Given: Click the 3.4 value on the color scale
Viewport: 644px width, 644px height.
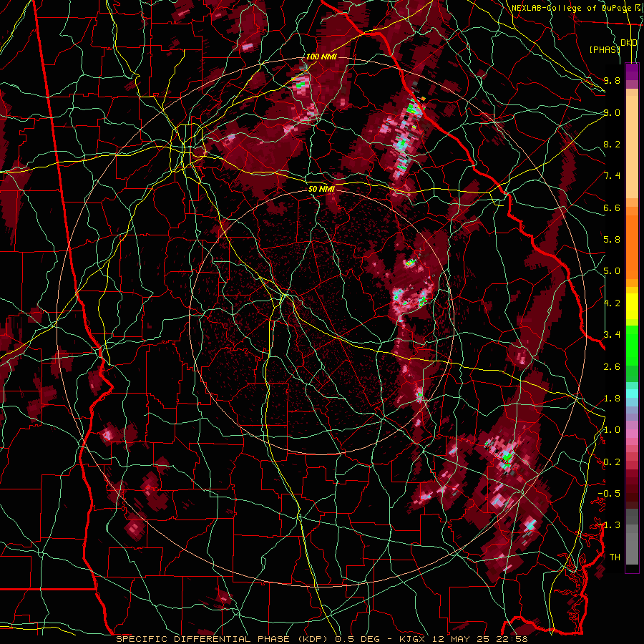Looking at the screenshot, I should [612, 335].
